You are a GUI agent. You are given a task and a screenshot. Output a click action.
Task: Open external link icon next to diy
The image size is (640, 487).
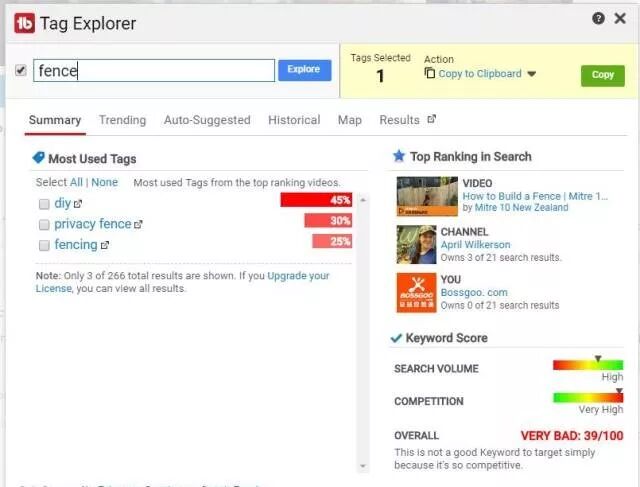point(78,204)
